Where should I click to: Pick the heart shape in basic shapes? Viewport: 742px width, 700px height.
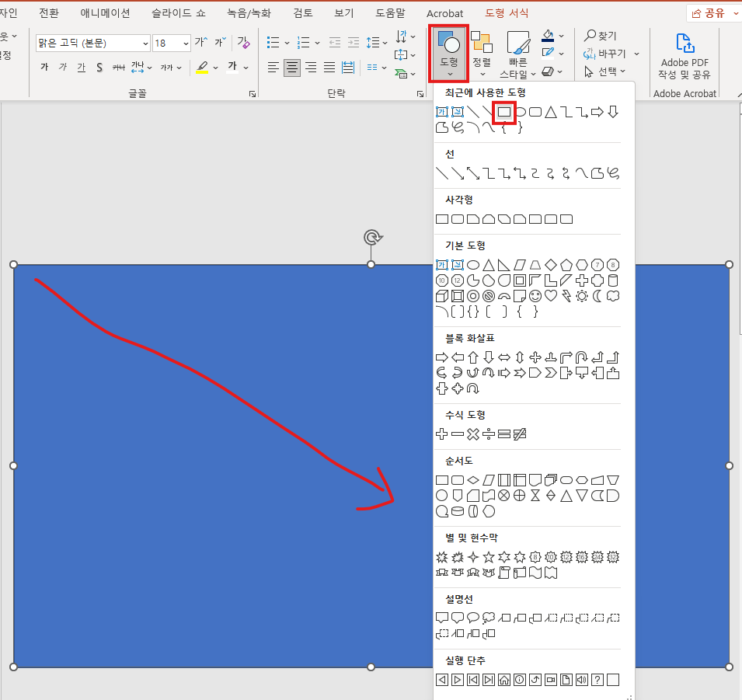(x=551, y=296)
